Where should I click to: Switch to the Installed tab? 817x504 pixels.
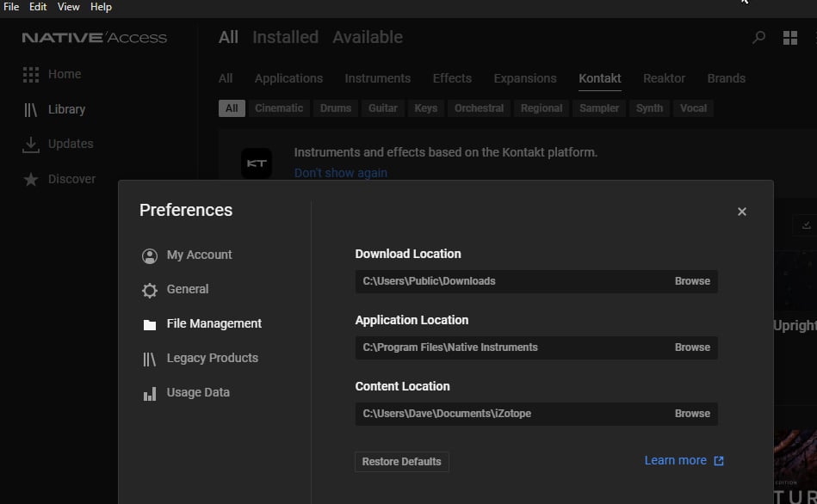coord(285,38)
